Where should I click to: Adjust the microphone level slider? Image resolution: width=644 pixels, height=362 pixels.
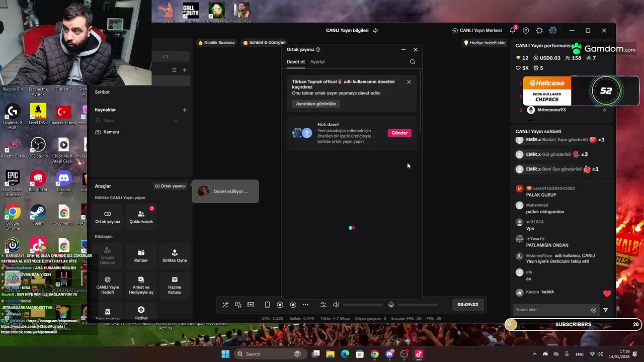pyautogui.click(x=418, y=305)
